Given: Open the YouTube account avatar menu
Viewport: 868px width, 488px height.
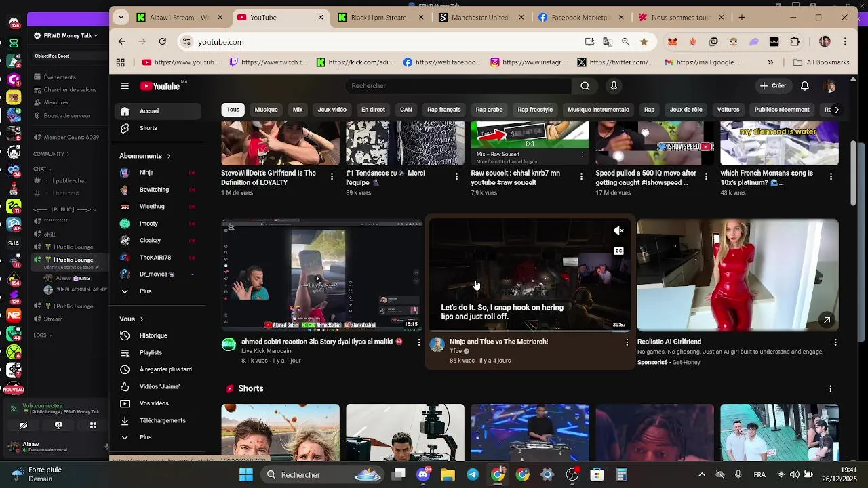Looking at the screenshot, I should pos(830,86).
